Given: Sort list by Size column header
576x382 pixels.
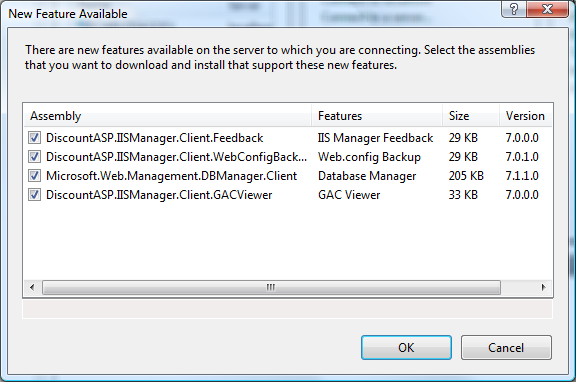Looking at the screenshot, I should click(471, 116).
